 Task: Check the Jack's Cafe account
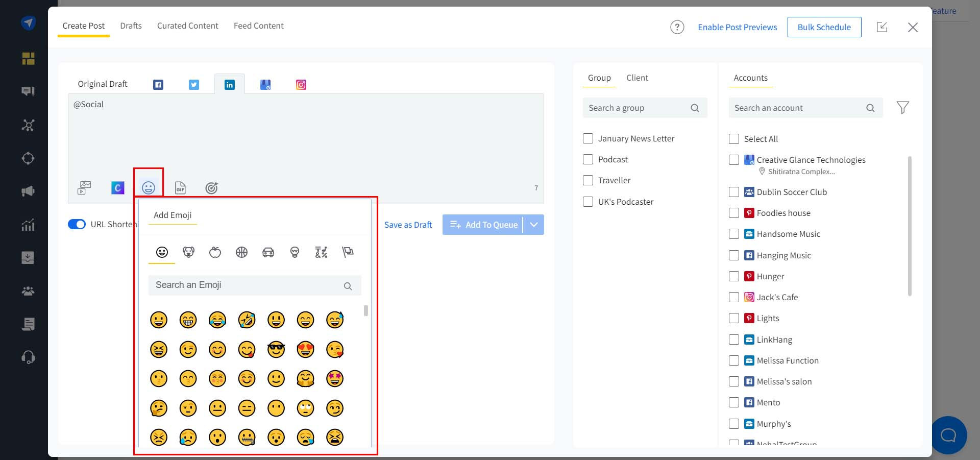point(734,297)
